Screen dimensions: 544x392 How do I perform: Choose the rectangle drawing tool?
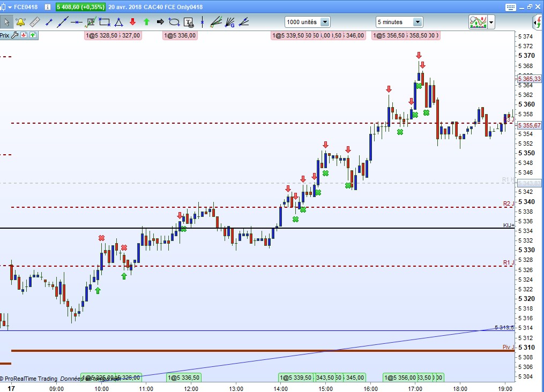click(105, 22)
